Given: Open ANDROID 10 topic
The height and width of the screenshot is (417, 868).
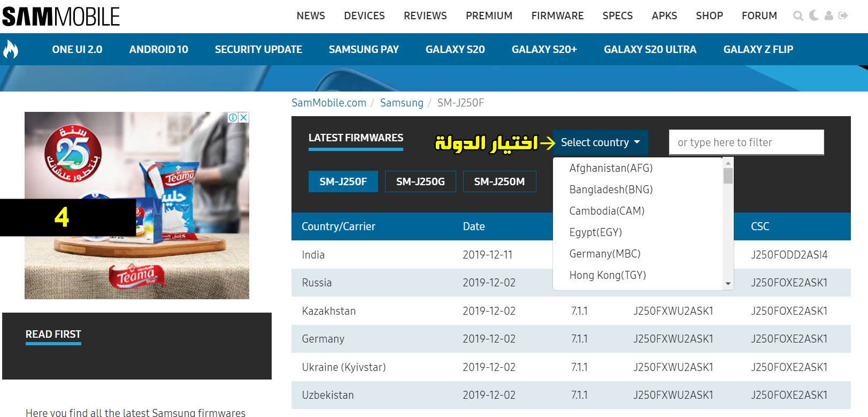Looking at the screenshot, I should 159,49.
